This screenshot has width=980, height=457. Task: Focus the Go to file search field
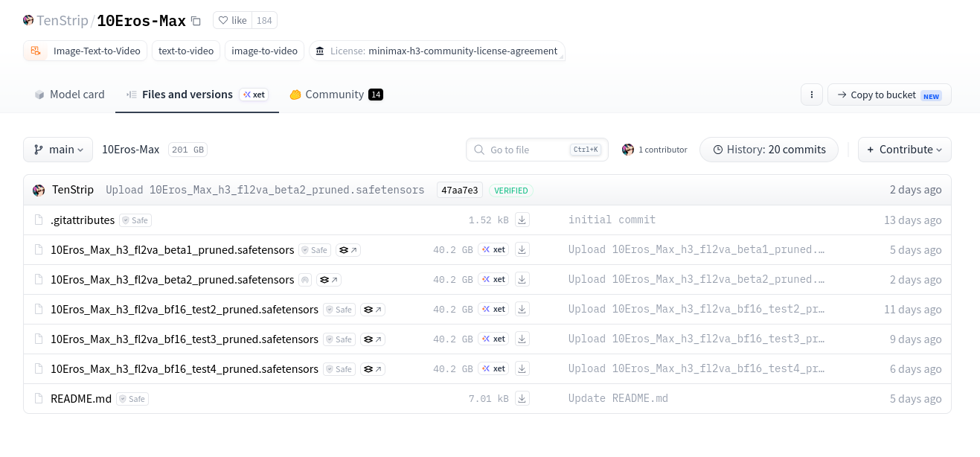tap(537, 150)
